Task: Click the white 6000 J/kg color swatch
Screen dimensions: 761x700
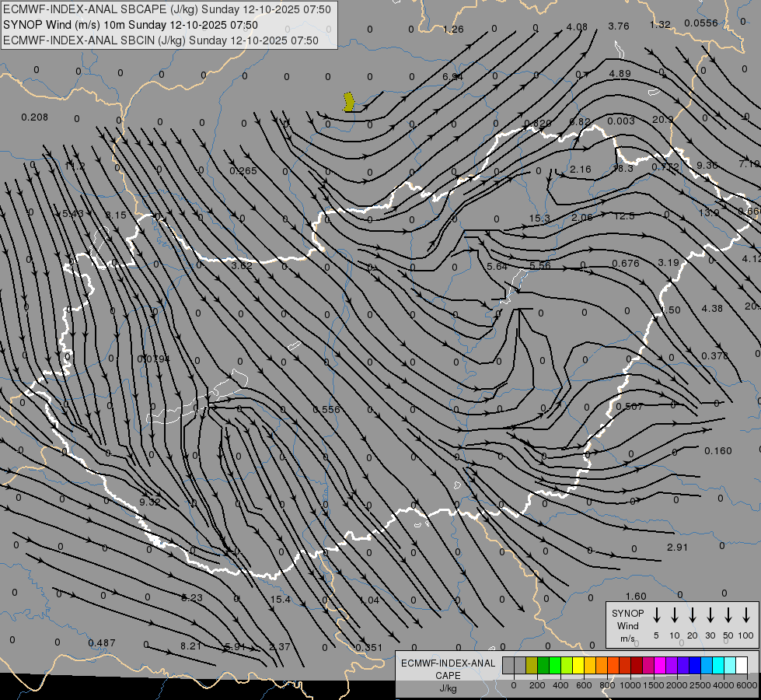Action: [742, 665]
